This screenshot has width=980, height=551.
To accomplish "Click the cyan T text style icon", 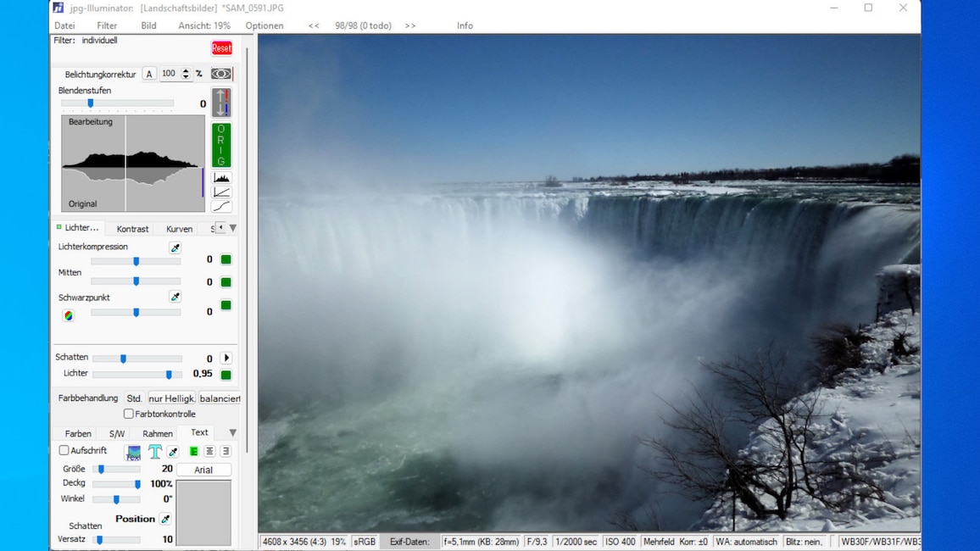I will (x=154, y=451).
